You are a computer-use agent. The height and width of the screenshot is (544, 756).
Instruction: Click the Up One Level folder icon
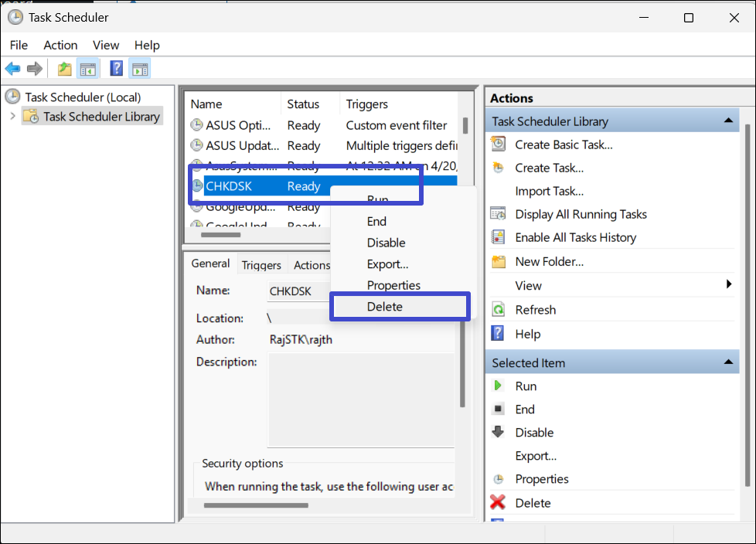coord(65,70)
